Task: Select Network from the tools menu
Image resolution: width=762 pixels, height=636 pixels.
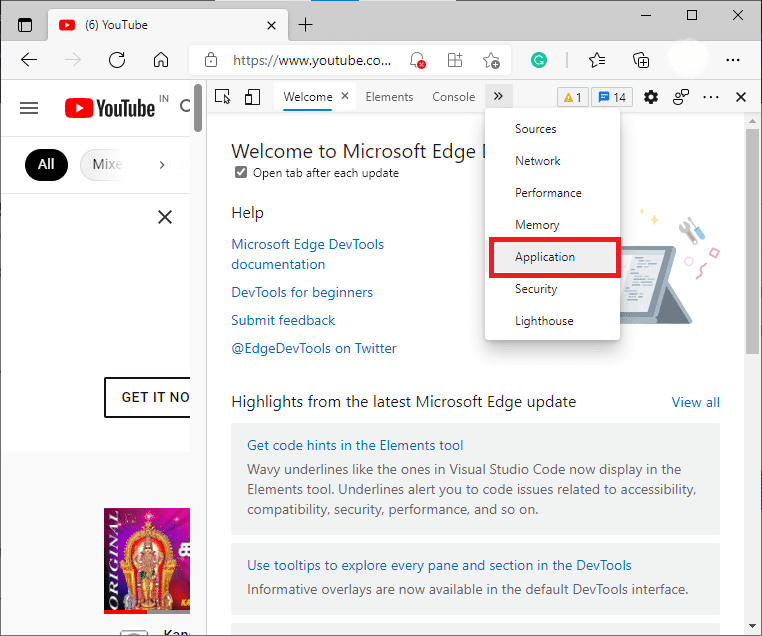Action: [x=553, y=161]
